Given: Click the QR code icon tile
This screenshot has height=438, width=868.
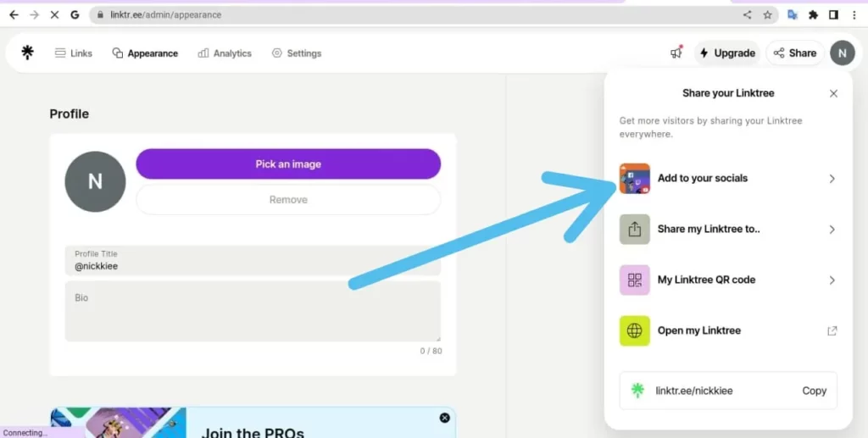Looking at the screenshot, I should pos(634,280).
